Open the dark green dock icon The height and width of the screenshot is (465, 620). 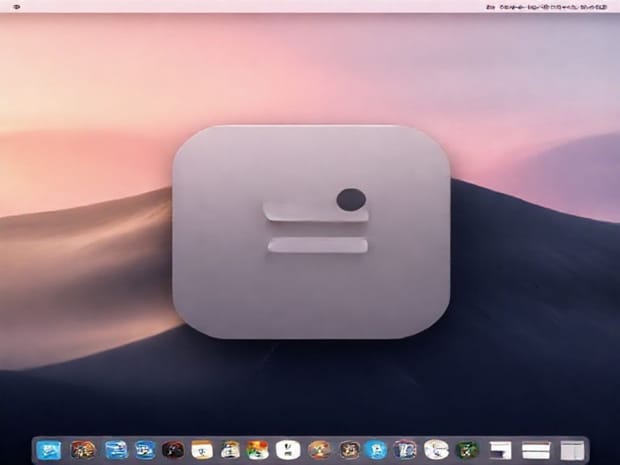tap(467, 450)
